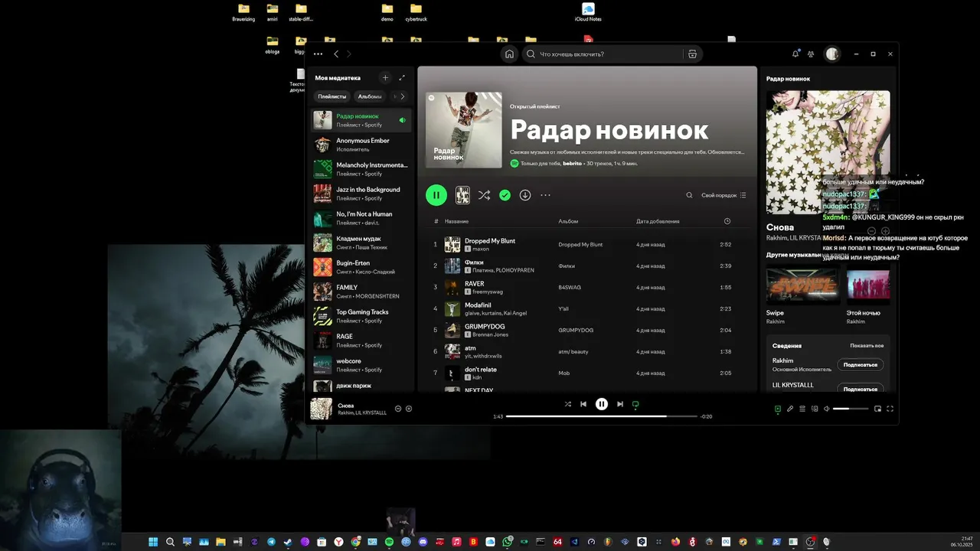Open the cybertruck folder on the desktop

coord(417,12)
